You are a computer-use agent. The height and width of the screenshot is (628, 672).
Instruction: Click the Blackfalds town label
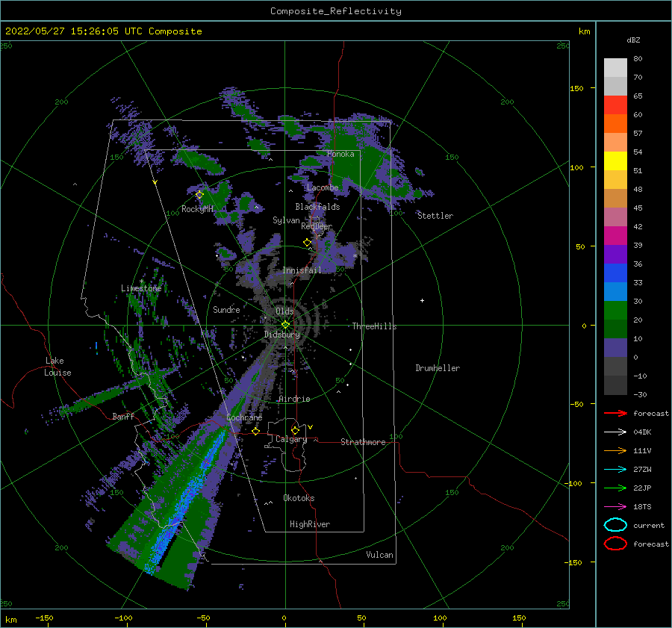(317, 207)
